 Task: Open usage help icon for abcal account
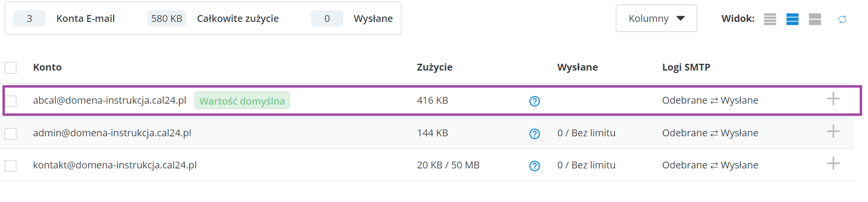coord(535,101)
